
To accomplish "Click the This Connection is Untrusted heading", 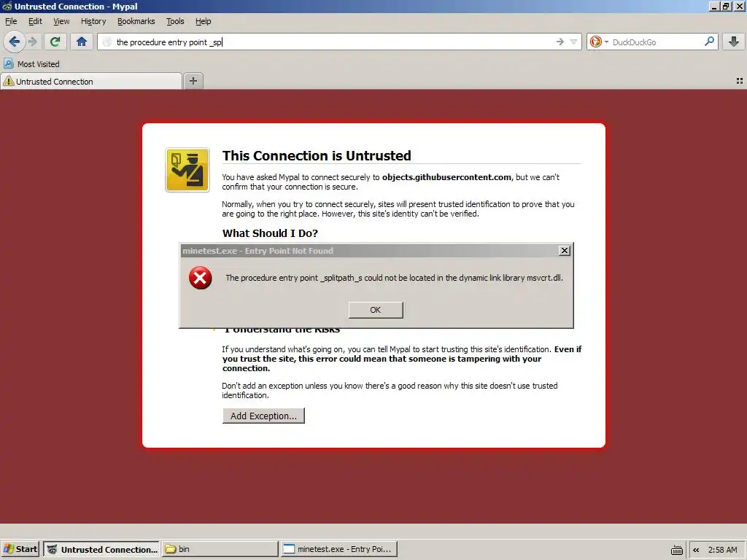I will click(317, 156).
